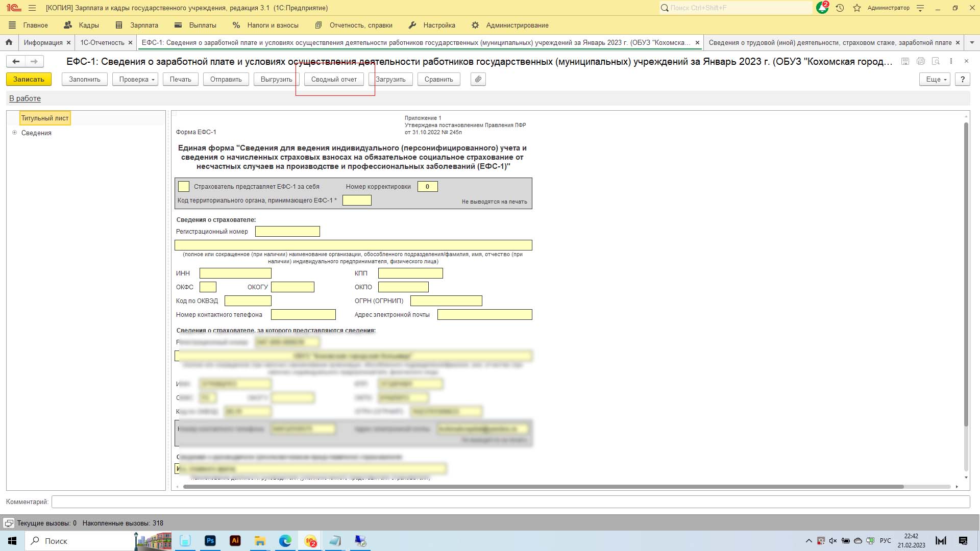Open the notifications bell with badge
This screenshot has height=551, width=980.
click(x=822, y=8)
